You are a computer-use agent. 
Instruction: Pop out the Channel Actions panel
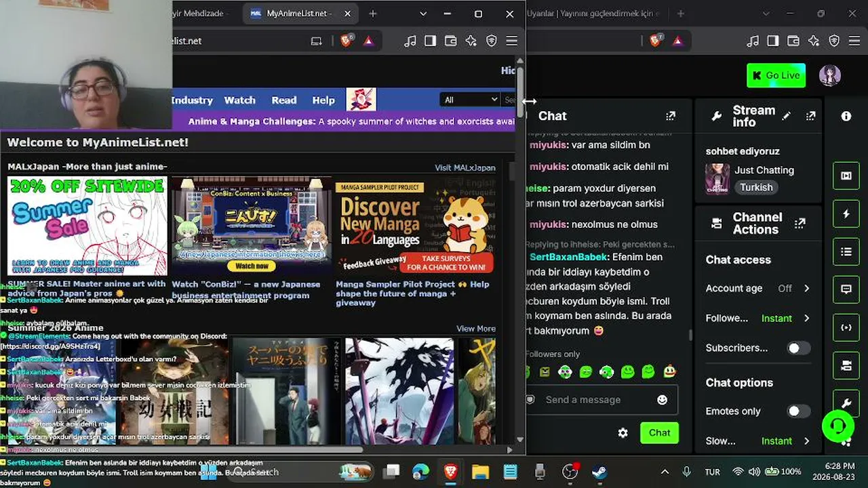click(800, 223)
